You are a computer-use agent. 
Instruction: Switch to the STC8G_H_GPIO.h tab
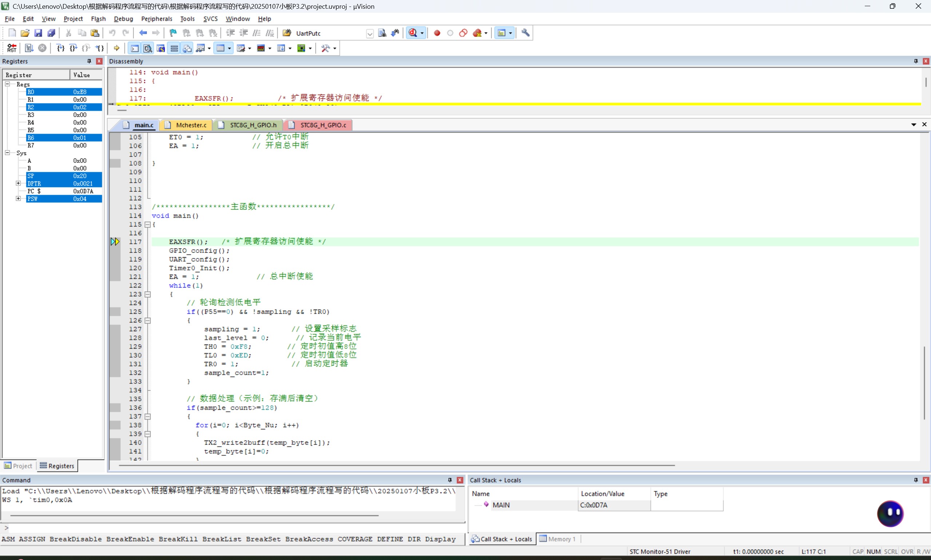point(248,125)
